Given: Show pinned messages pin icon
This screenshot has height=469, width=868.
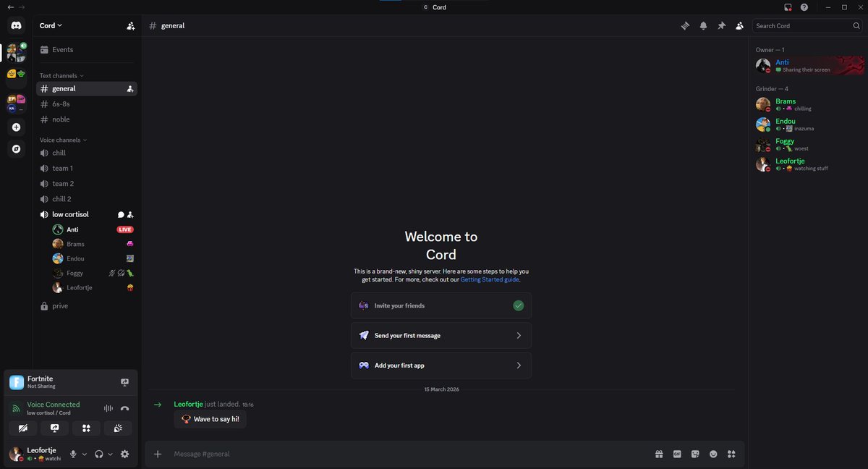Looking at the screenshot, I should click(721, 25).
